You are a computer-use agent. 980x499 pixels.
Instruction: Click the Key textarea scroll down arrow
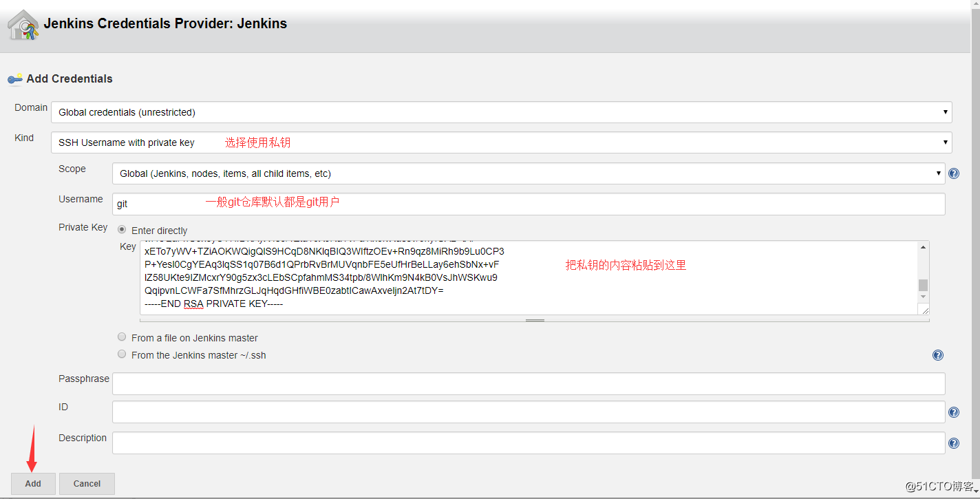924,297
